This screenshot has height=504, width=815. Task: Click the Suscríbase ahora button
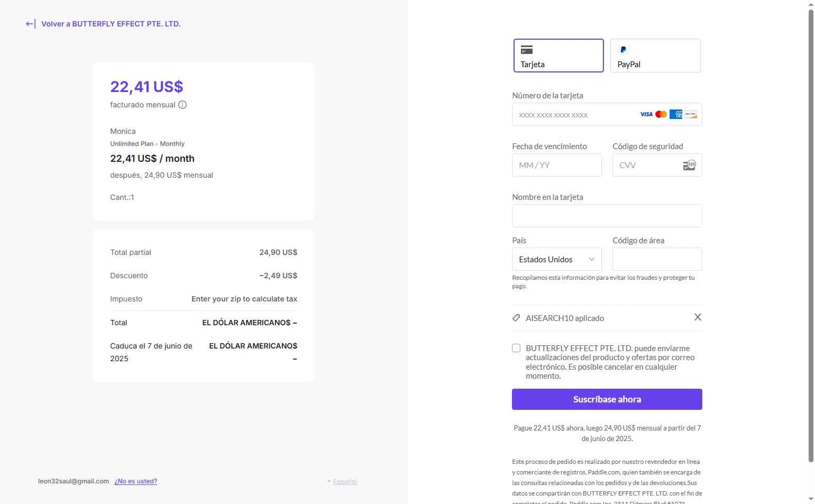(607, 399)
